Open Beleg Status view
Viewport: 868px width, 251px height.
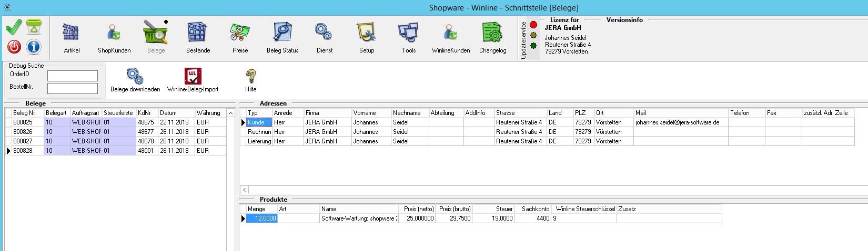282,37
